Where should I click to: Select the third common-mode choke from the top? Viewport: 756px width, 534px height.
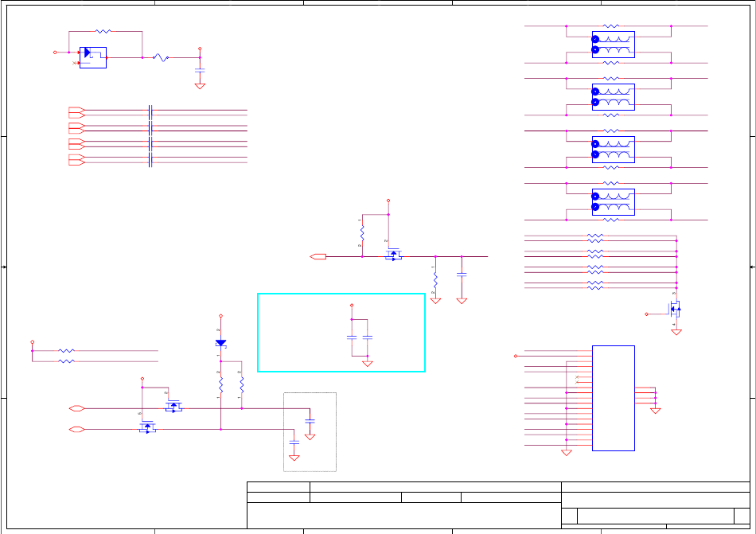[614, 150]
